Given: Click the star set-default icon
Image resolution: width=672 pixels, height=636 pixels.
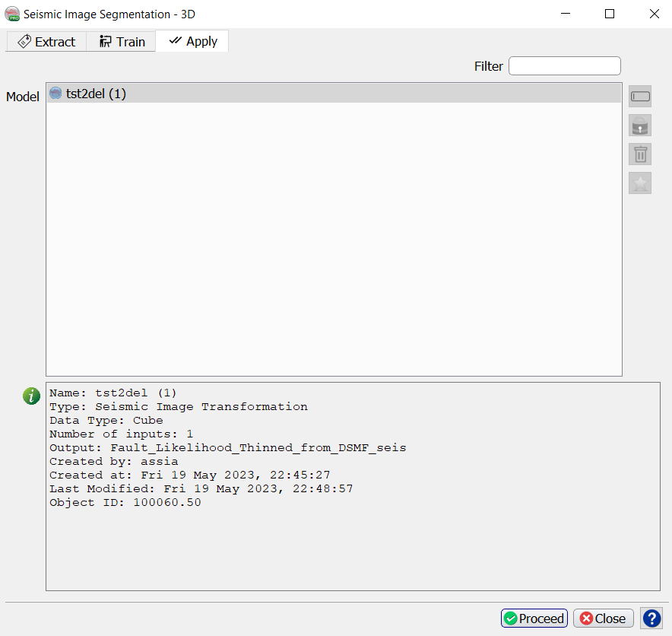Looking at the screenshot, I should [640, 183].
